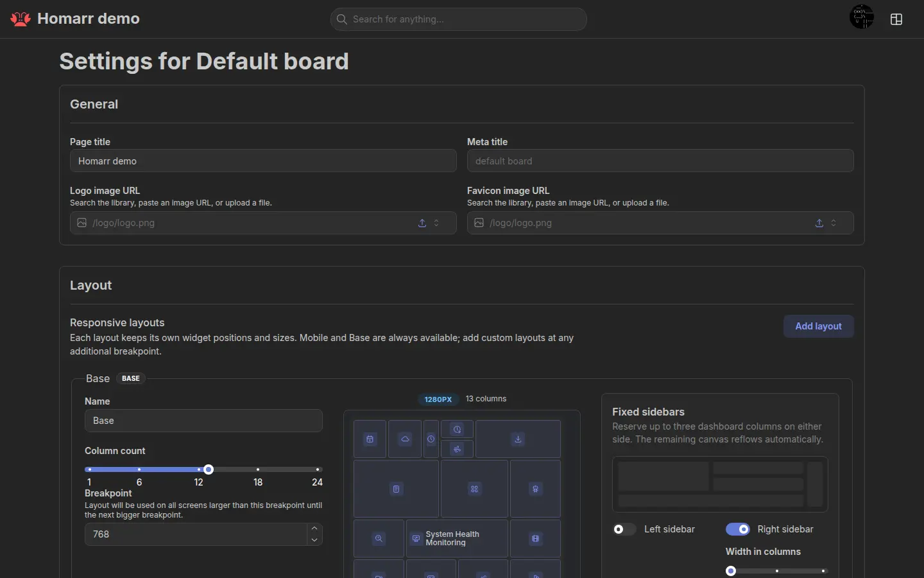Click the Column count label

[x=115, y=451]
